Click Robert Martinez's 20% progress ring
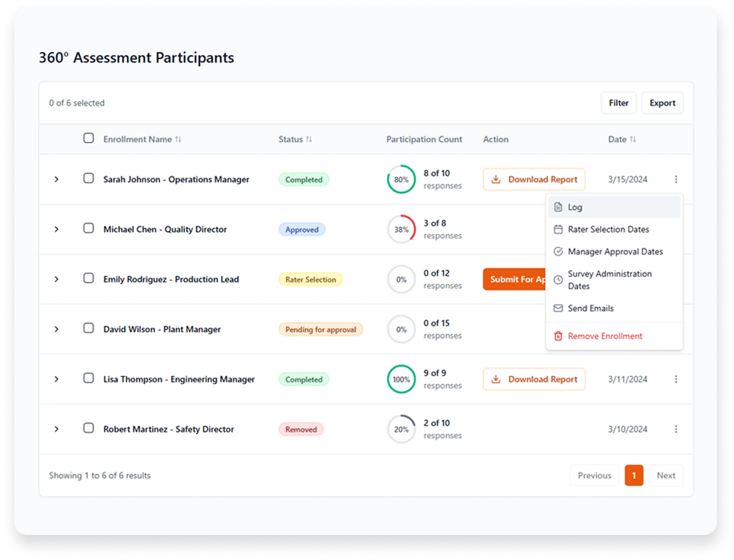Viewport: 734px width, 560px height. (401, 429)
